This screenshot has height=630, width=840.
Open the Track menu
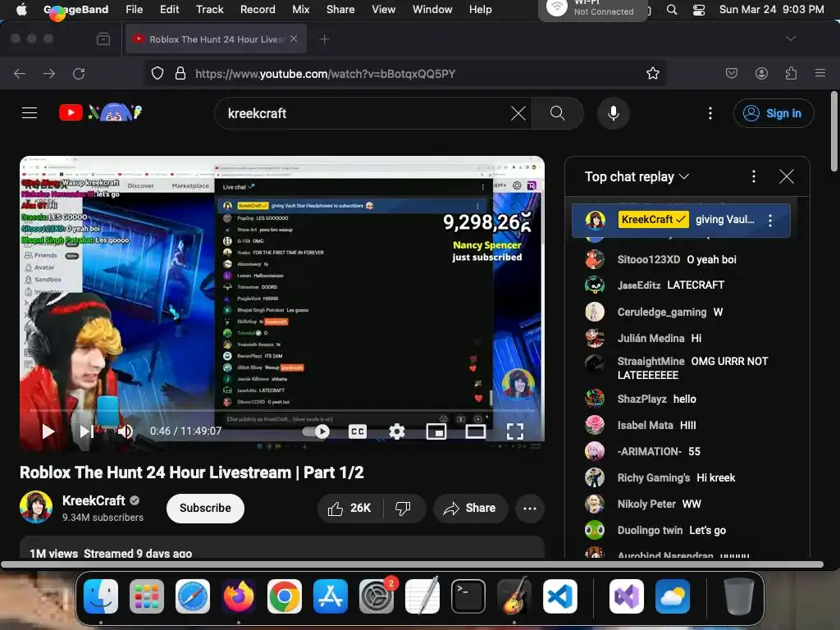[209, 9]
